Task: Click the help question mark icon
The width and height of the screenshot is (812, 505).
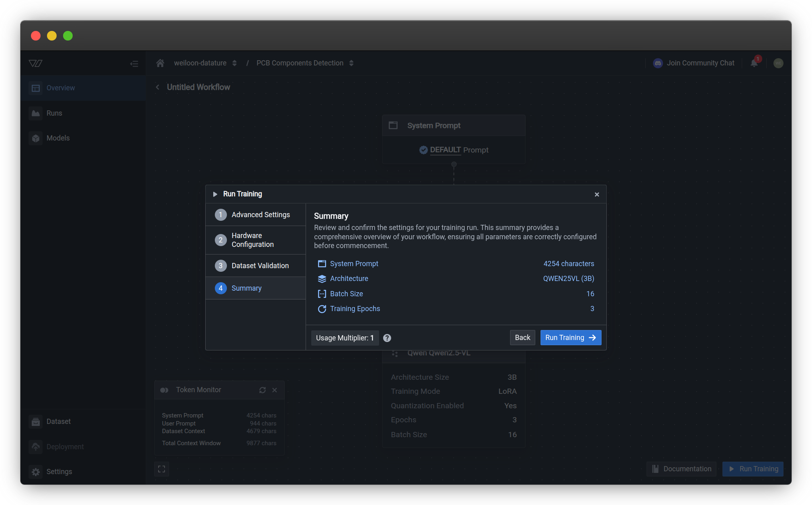Action: pos(387,338)
